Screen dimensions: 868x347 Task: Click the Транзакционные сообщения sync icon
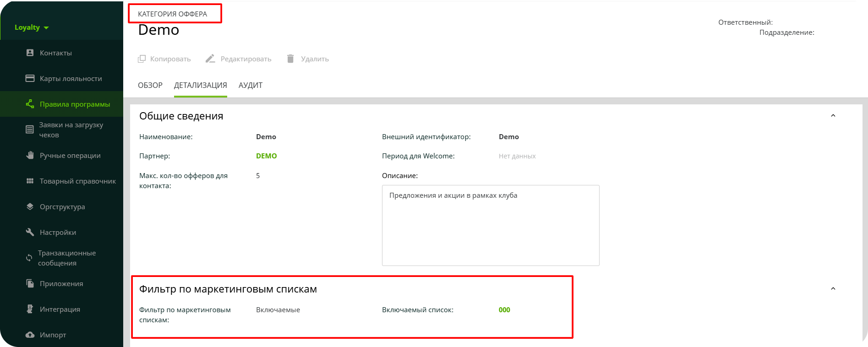click(x=29, y=258)
